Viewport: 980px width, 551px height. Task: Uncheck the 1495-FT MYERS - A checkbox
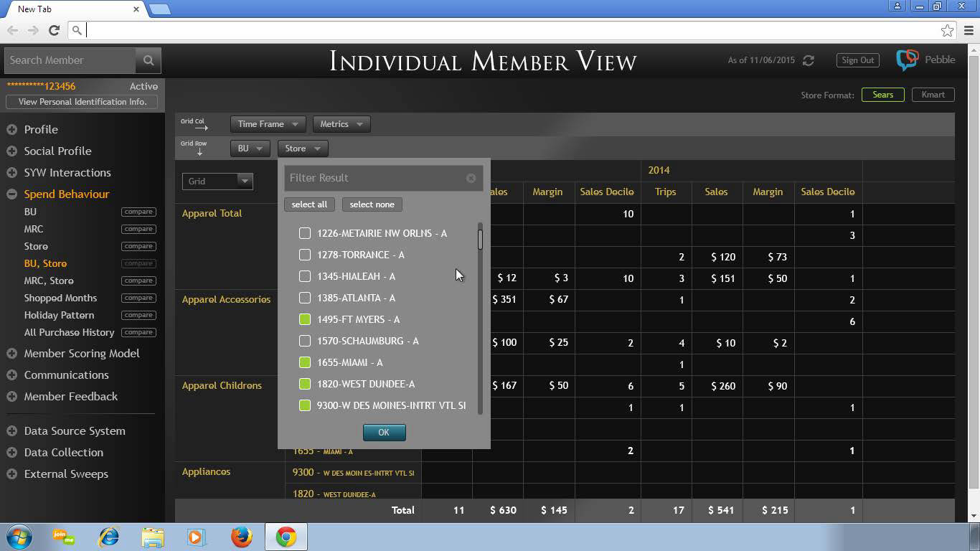pyautogui.click(x=305, y=319)
